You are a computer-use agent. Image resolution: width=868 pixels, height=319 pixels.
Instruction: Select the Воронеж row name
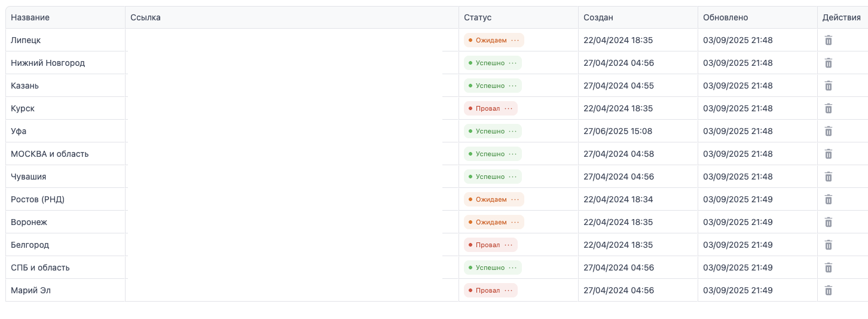click(29, 222)
